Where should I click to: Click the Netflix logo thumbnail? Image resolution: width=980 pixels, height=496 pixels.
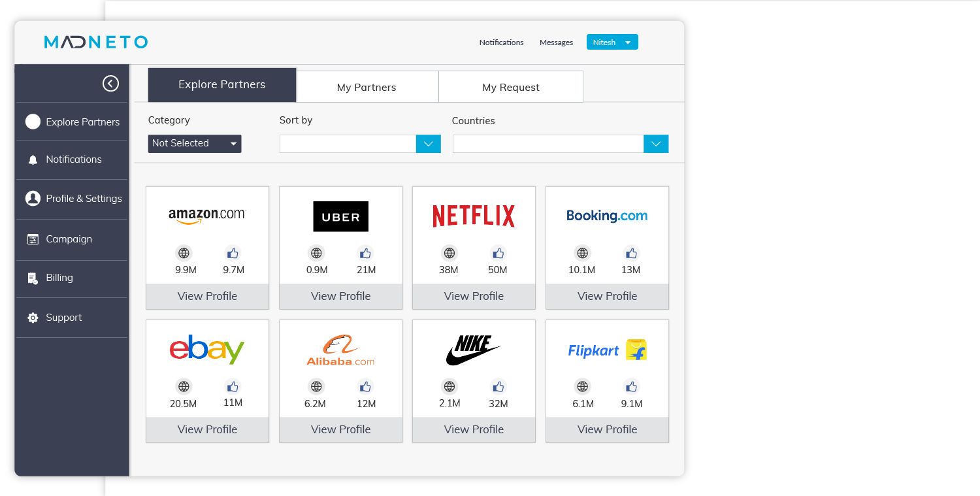[x=474, y=216]
